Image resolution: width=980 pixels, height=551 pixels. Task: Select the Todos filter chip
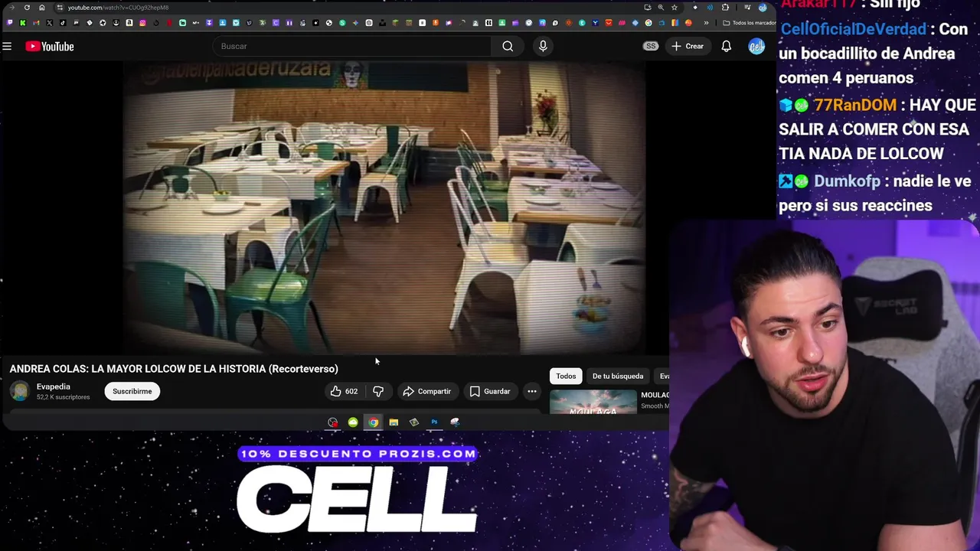(566, 376)
